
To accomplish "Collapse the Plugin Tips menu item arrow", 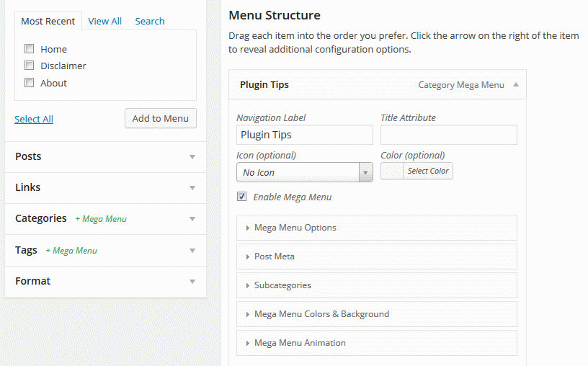I will [516, 85].
